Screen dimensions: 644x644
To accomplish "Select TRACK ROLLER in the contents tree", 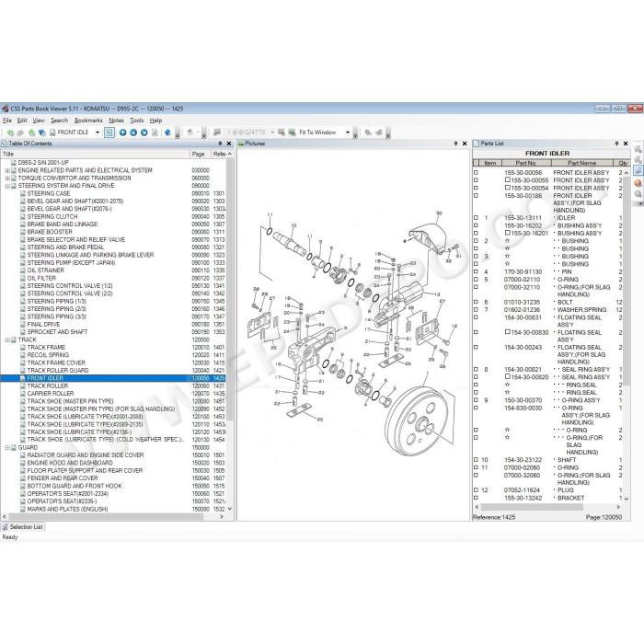I will coord(48,386).
